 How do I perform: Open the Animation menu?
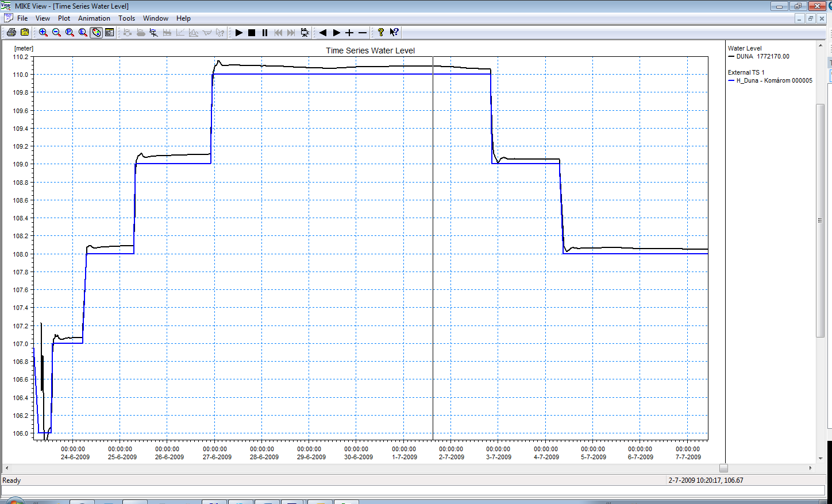94,18
